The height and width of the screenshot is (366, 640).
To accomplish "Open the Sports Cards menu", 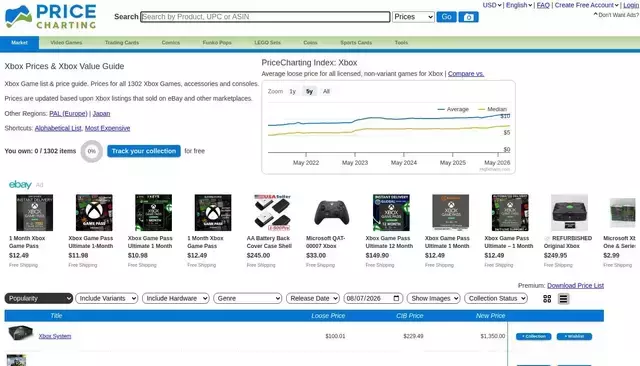I will [x=356, y=42].
